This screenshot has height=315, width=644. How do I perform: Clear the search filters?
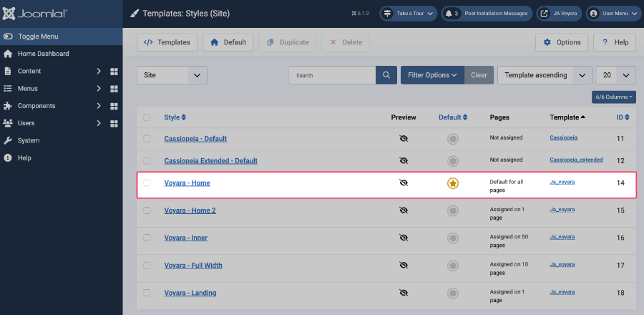(479, 75)
